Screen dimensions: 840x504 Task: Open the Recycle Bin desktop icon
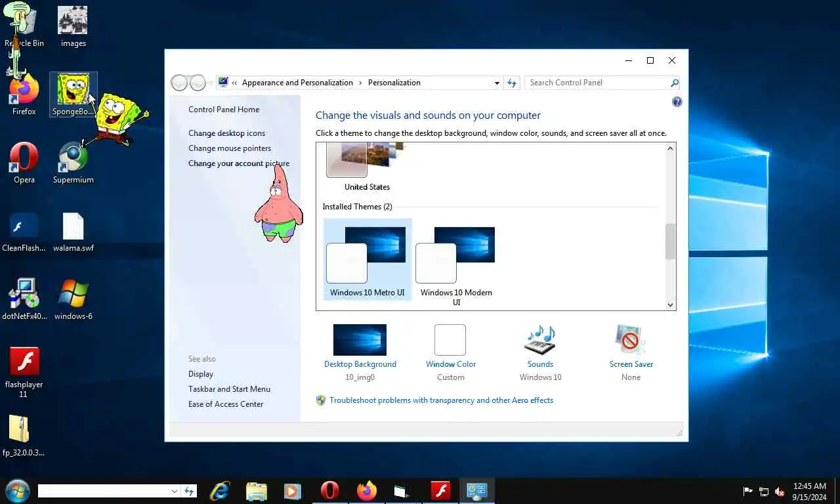coord(24,26)
